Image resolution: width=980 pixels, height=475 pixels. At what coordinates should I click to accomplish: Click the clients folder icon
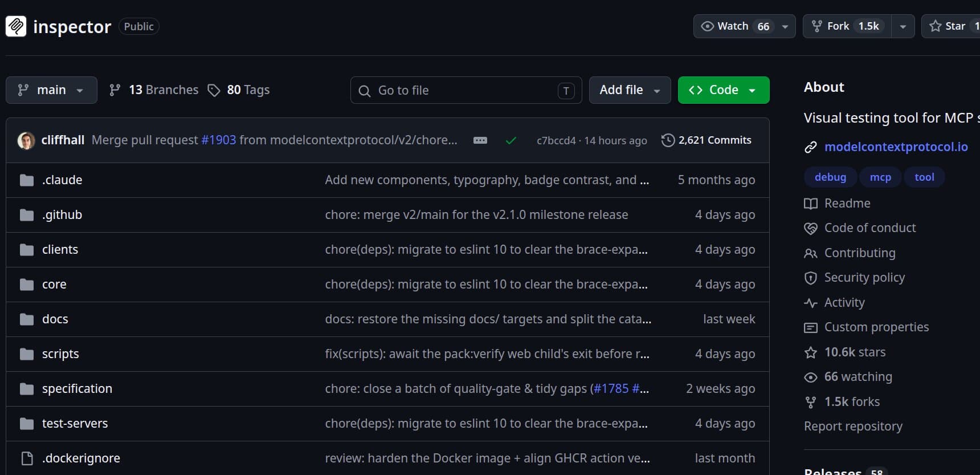[x=27, y=250]
